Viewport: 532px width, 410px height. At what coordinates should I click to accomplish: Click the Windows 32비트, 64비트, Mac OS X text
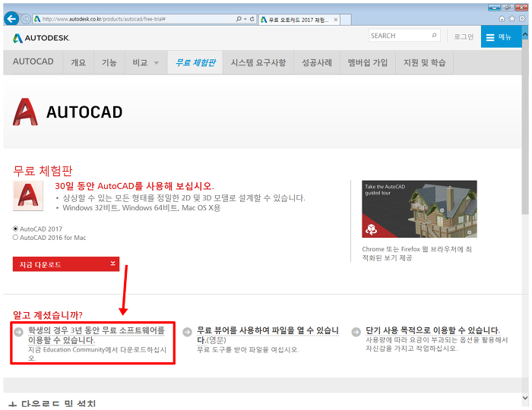coord(141,208)
